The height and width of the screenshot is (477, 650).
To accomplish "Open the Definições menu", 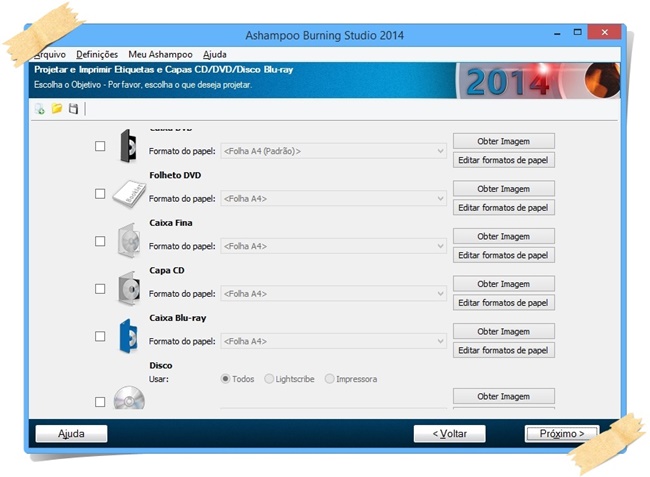I will coord(97,54).
